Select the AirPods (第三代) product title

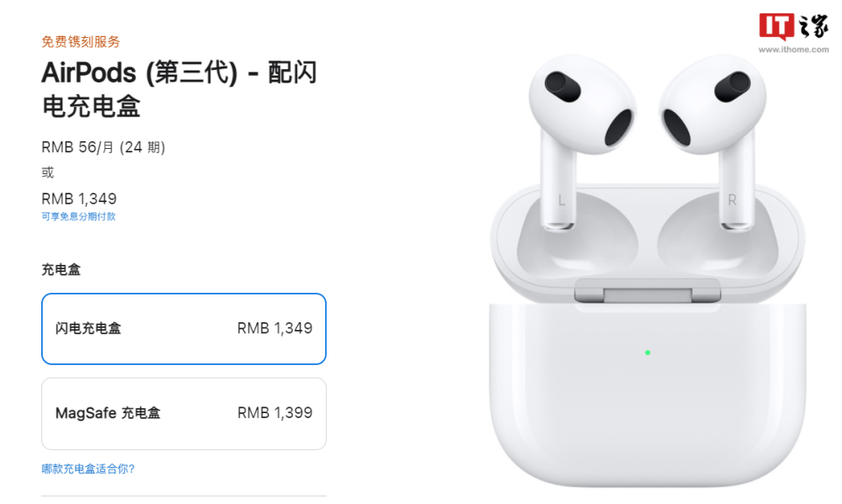[179, 89]
